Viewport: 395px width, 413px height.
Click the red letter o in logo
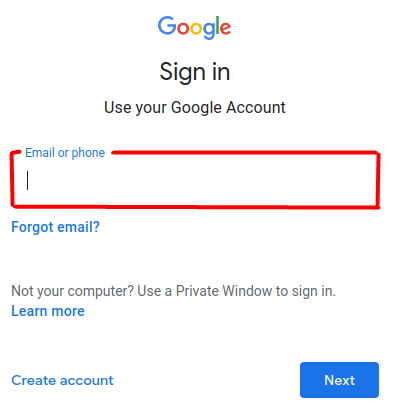183,29
